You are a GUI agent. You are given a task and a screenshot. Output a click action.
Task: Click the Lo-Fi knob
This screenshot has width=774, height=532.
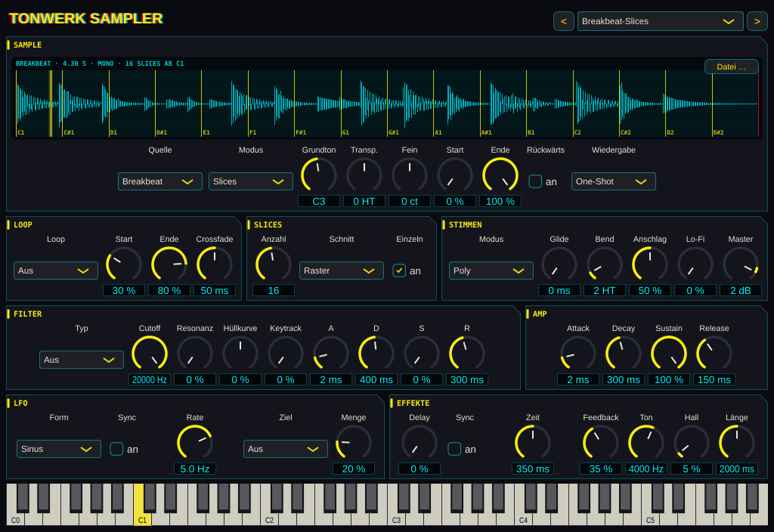[695, 264]
